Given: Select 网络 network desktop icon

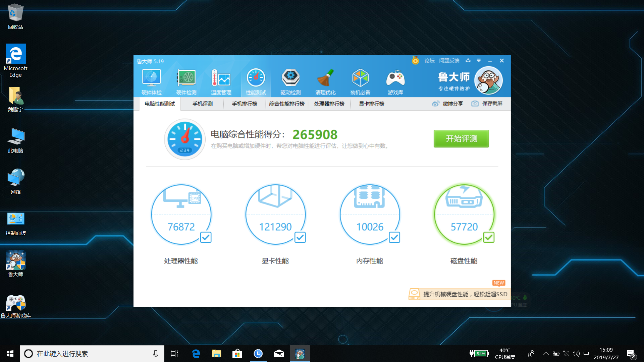Looking at the screenshot, I should [x=15, y=182].
